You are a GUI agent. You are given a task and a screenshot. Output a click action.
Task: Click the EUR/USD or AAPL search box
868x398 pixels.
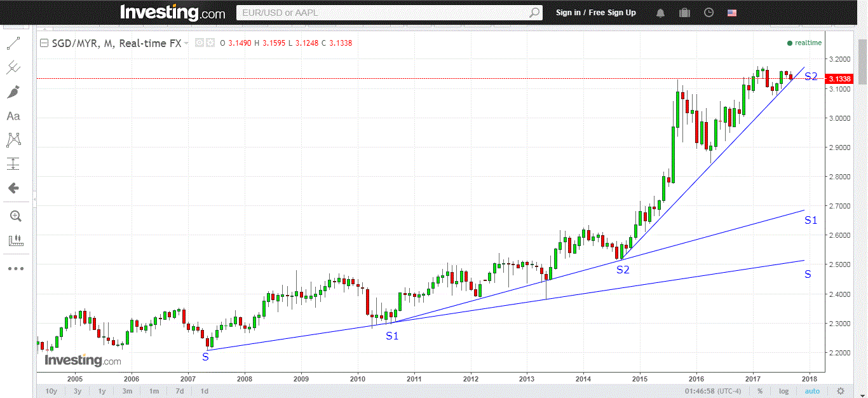pyautogui.click(x=388, y=12)
